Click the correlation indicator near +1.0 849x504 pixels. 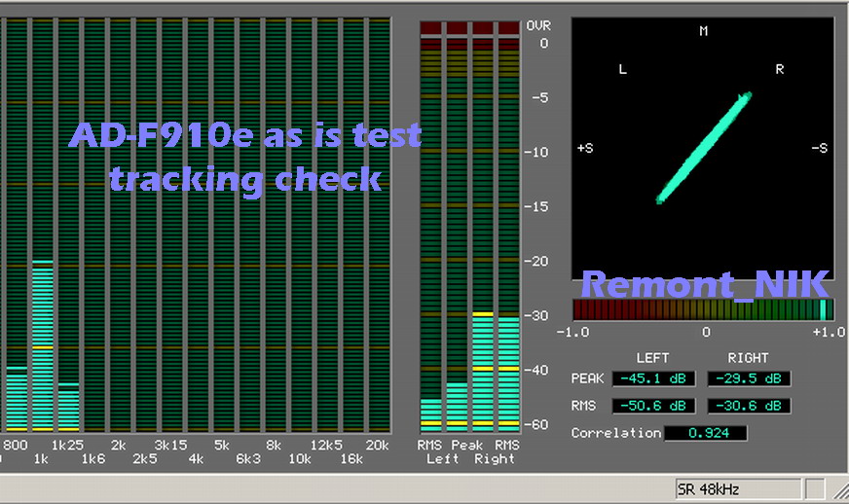tap(824, 310)
